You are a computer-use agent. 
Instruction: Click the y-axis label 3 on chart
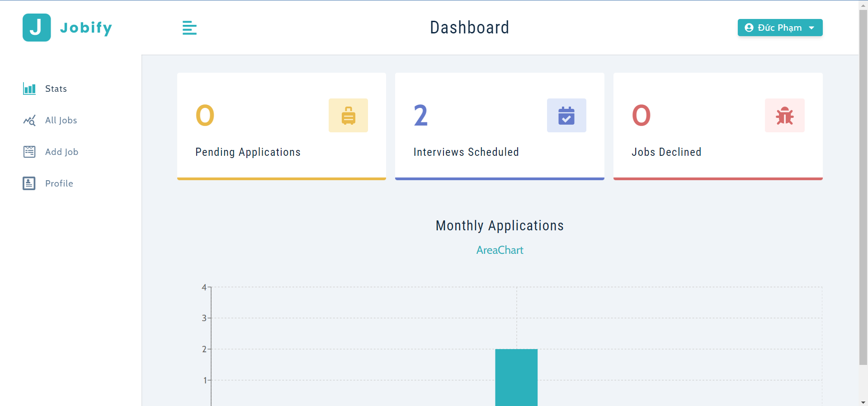(x=204, y=318)
